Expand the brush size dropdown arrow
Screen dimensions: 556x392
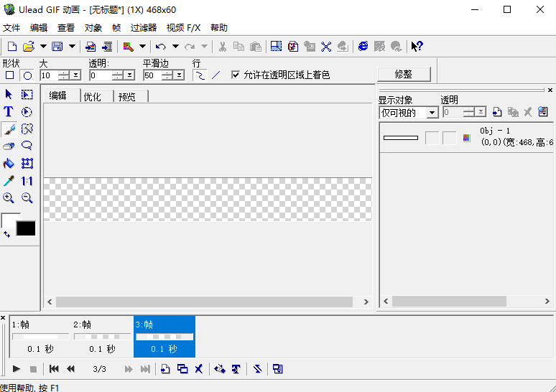[x=75, y=75]
